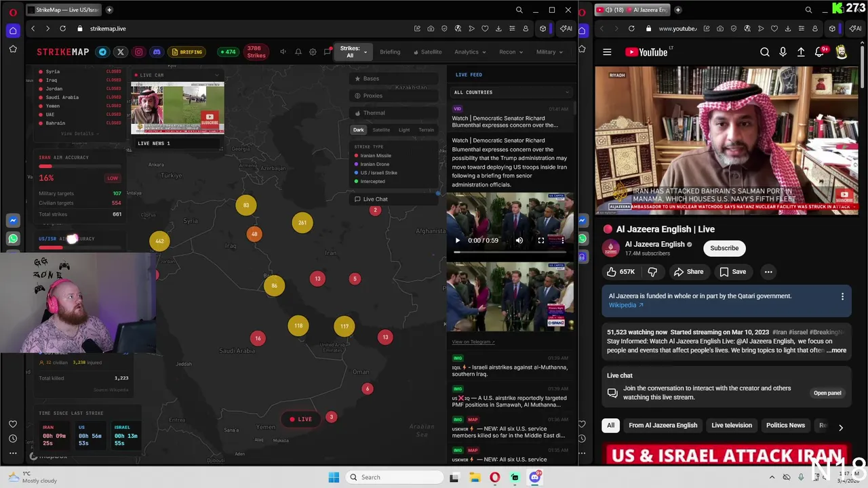Toggle the Bases map layer
This screenshot has height=488, width=868.
pos(393,79)
